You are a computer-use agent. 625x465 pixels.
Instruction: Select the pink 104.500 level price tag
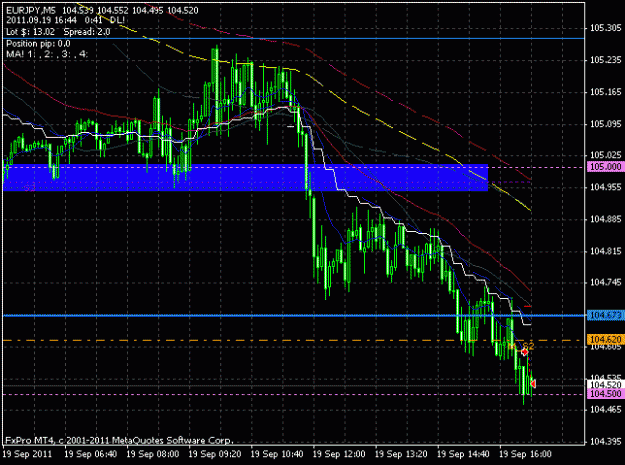pos(605,394)
